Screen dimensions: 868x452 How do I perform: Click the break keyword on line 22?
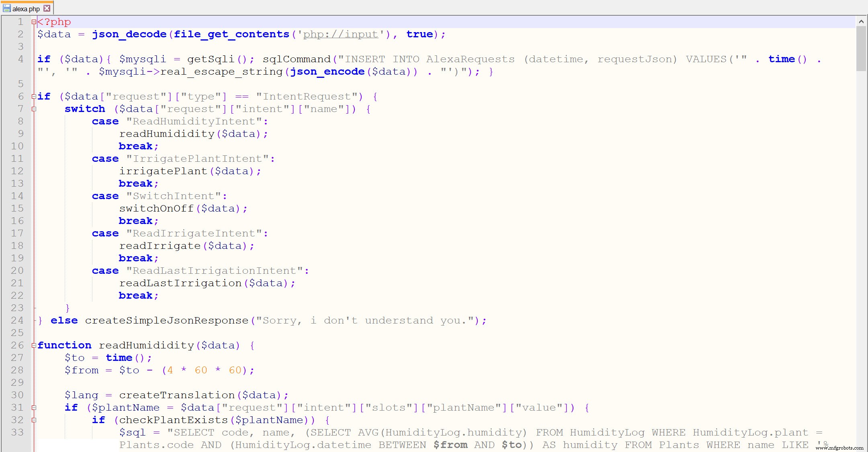pyautogui.click(x=135, y=295)
